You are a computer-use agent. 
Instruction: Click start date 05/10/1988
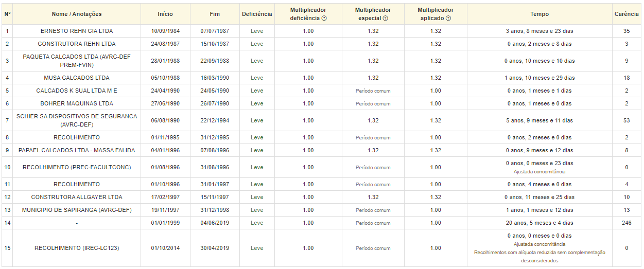pos(165,78)
